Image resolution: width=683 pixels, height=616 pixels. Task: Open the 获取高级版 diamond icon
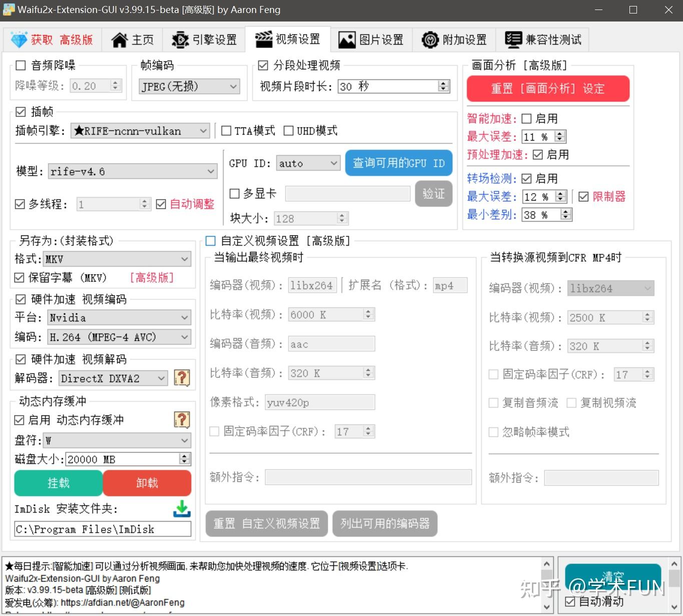click(x=19, y=39)
